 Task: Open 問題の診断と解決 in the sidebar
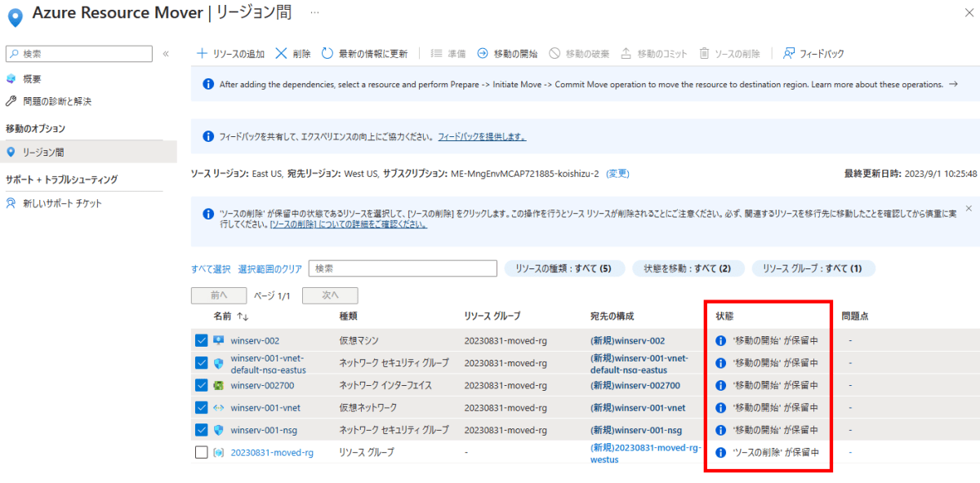coord(57,101)
